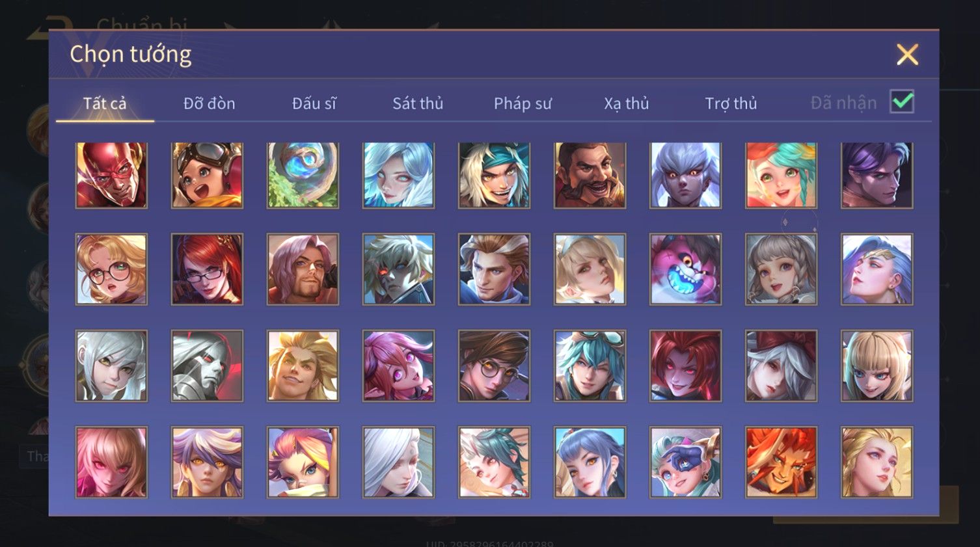Image resolution: width=980 pixels, height=547 pixels.
Task: Select the blonde girl with round glasses
Action: tap(111, 269)
